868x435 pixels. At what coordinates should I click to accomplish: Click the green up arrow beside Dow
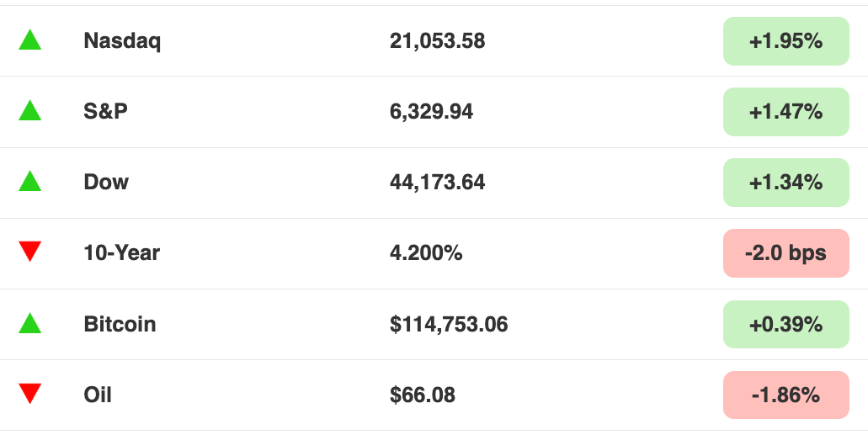30,181
